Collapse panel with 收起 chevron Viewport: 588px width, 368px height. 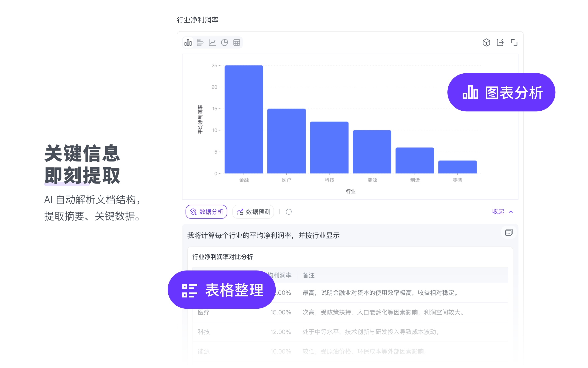pyautogui.click(x=503, y=212)
